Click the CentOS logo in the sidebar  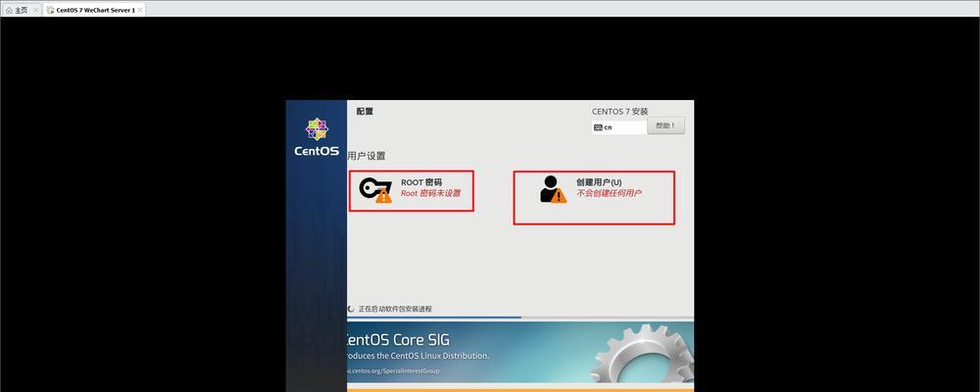click(317, 137)
